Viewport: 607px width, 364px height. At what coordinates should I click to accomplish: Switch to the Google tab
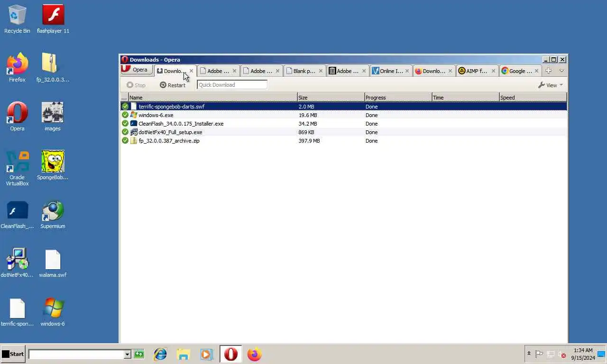(x=520, y=71)
